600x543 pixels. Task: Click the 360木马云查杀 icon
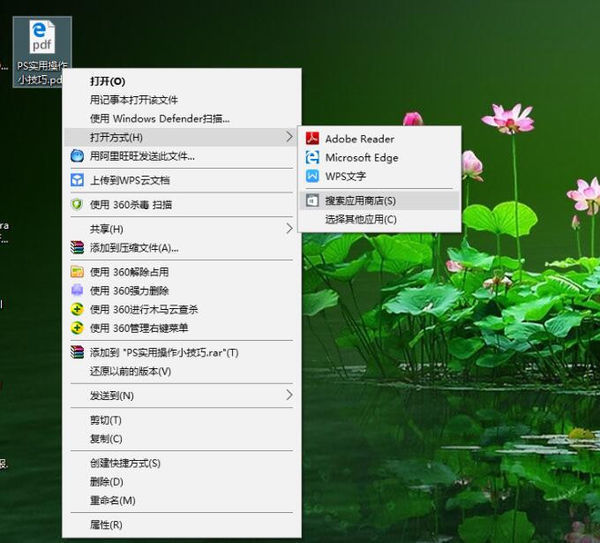[77, 309]
